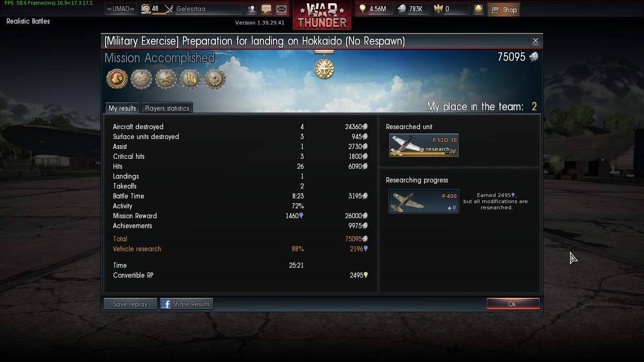The width and height of the screenshot is (644, 362).
Task: Click the first red award medal
Action: (x=117, y=78)
